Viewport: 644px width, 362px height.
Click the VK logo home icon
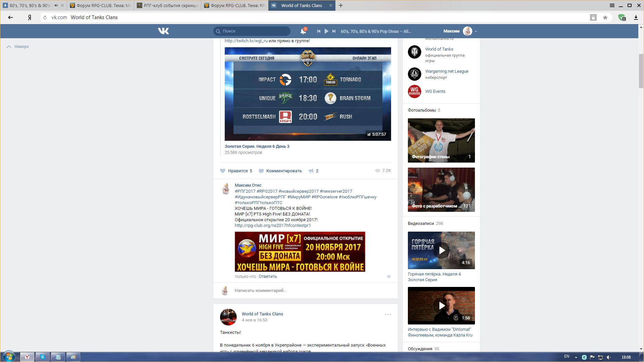coord(163,31)
